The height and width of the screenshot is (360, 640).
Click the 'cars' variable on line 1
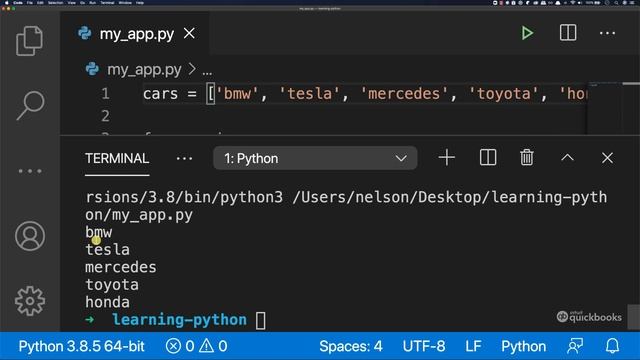[160, 94]
